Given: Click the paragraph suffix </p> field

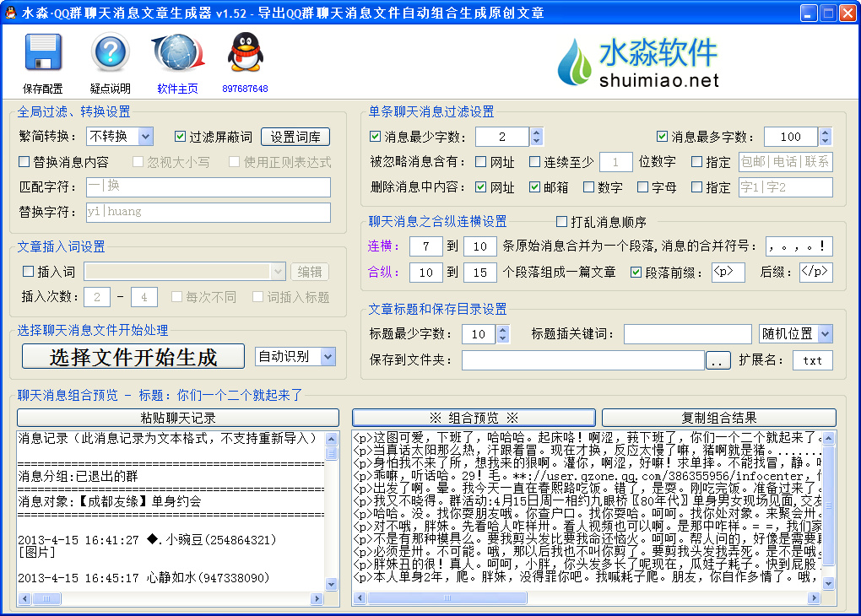Looking at the screenshot, I should [x=816, y=273].
